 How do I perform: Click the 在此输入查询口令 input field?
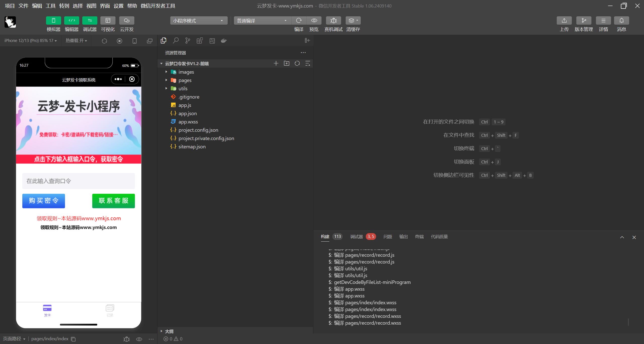pos(78,181)
